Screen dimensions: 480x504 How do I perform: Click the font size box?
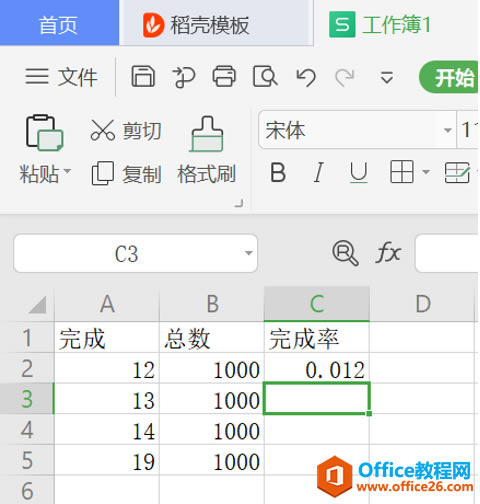pos(468,130)
